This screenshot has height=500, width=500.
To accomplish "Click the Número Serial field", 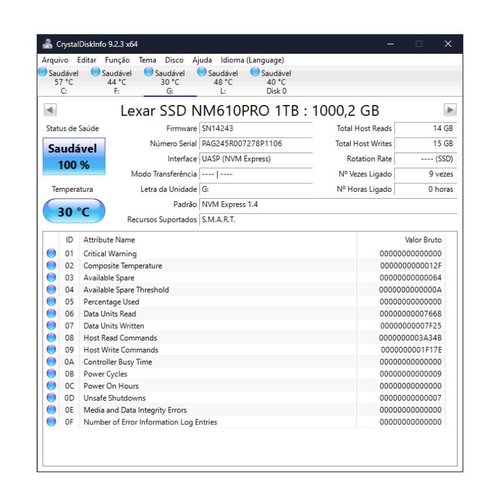I will 256,144.
